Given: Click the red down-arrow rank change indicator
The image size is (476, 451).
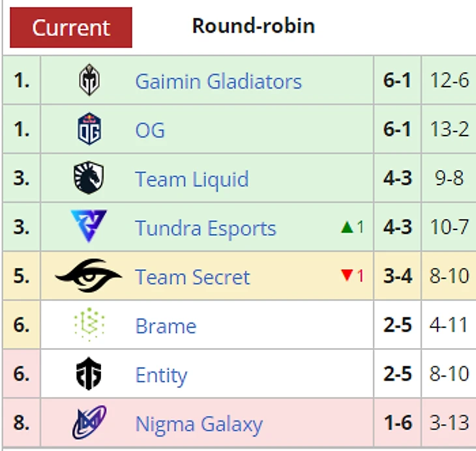Looking at the screenshot, I should [347, 276].
